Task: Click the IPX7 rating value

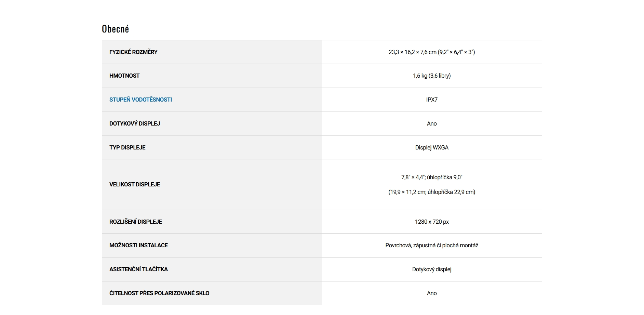Action: (431, 100)
